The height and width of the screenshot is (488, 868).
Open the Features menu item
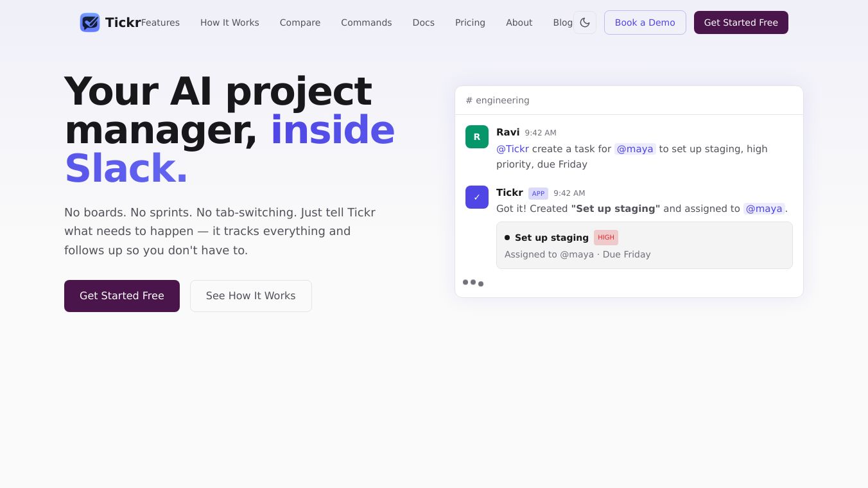pos(161,22)
